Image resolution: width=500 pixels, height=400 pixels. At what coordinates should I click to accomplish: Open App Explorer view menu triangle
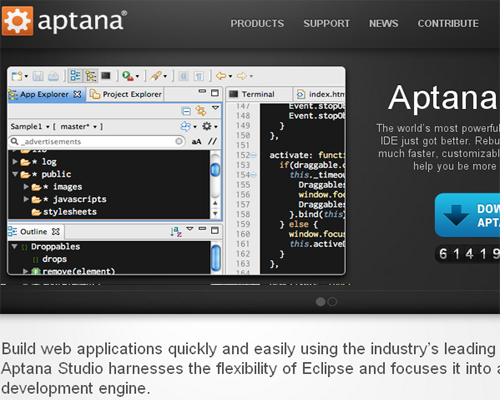pos(216,108)
